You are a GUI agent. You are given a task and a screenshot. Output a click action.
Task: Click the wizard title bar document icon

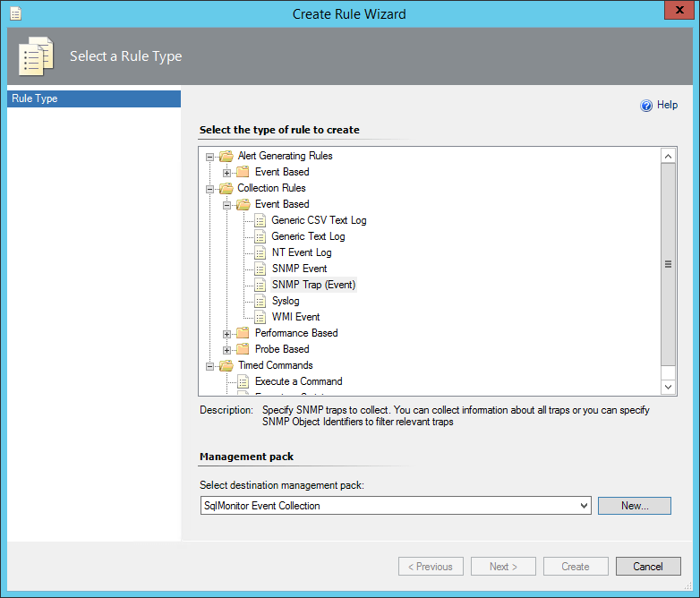16,13
